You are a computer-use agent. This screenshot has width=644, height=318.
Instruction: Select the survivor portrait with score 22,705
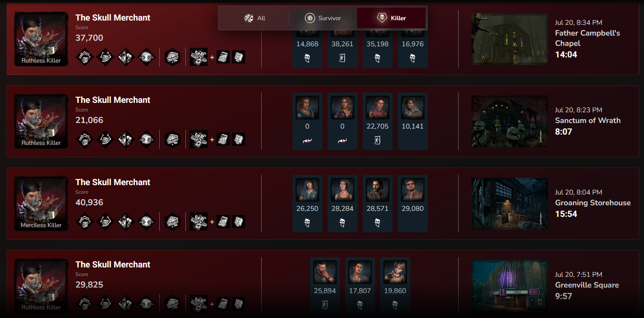[x=378, y=107]
